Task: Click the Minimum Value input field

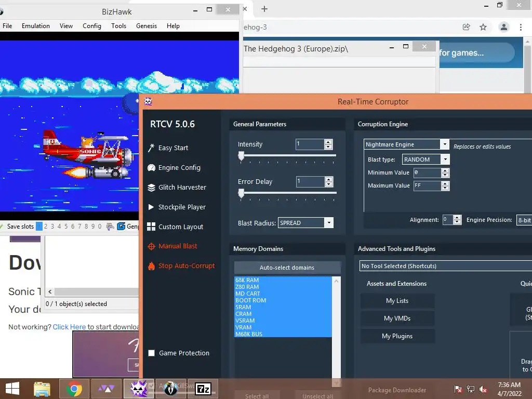Action: pyautogui.click(x=428, y=172)
